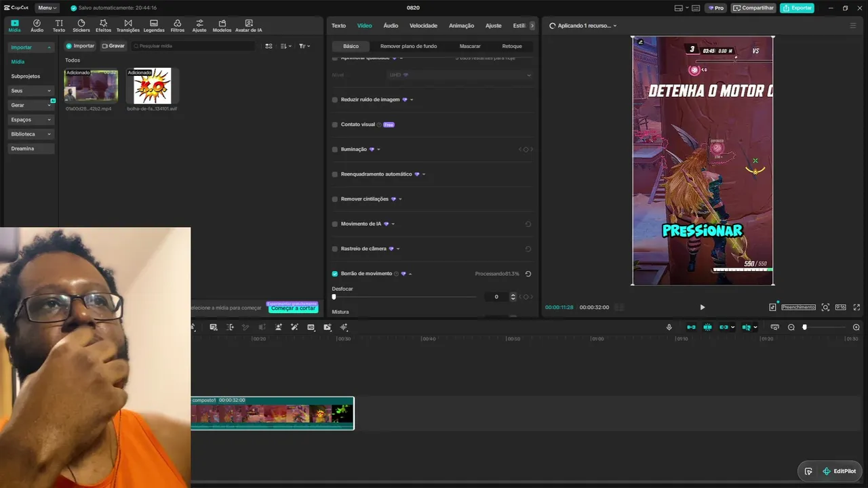The height and width of the screenshot is (488, 868).
Task: Enable Rastreio de câmera checkbox
Action: (x=335, y=249)
